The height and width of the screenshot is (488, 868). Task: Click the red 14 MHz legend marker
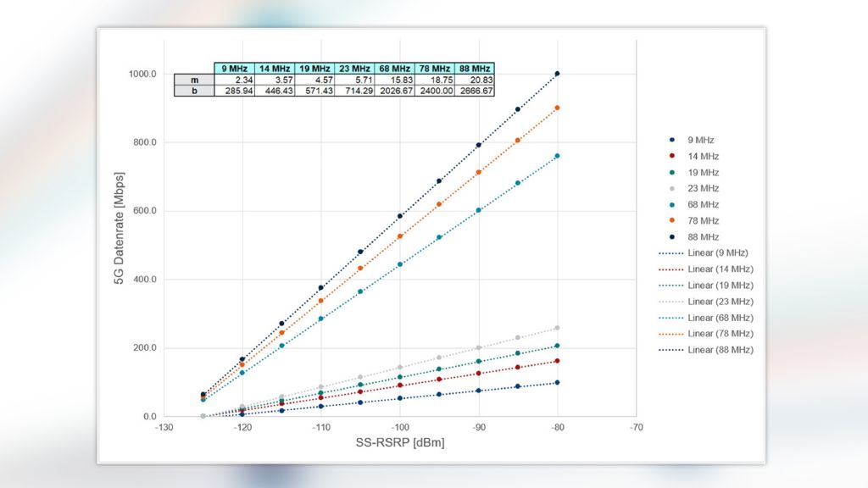click(x=672, y=157)
